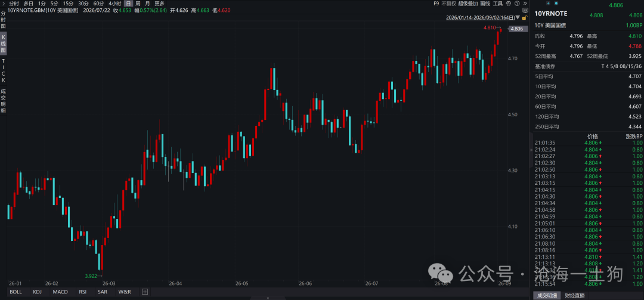Click the 120日平均 4.523 row

pyautogui.click(x=588, y=117)
